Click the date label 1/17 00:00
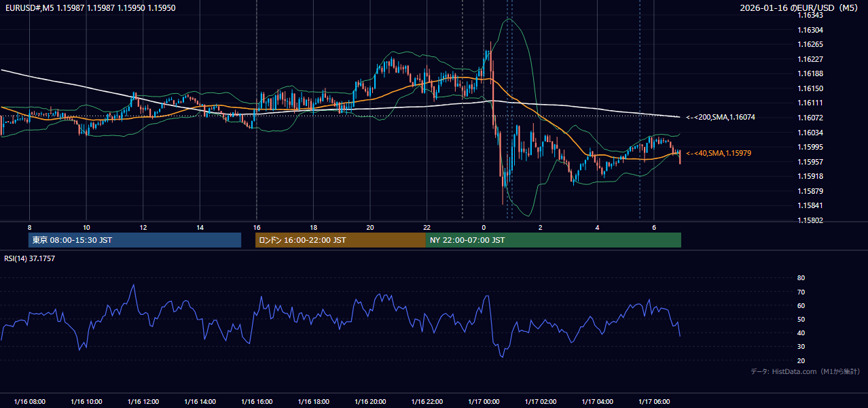The image size is (868, 408). click(484, 402)
